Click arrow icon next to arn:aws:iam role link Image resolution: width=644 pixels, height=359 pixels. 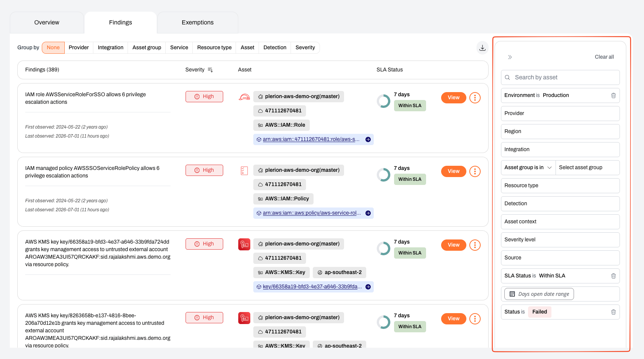368,139
